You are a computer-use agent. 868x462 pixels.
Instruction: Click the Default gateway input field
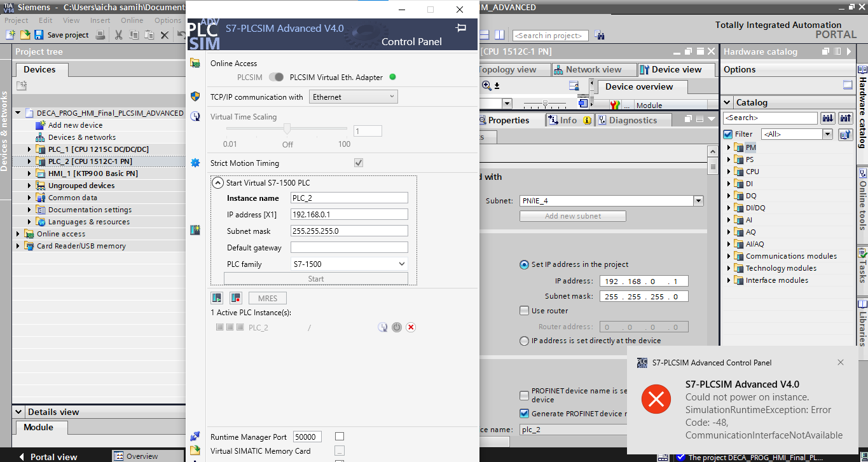coord(349,247)
